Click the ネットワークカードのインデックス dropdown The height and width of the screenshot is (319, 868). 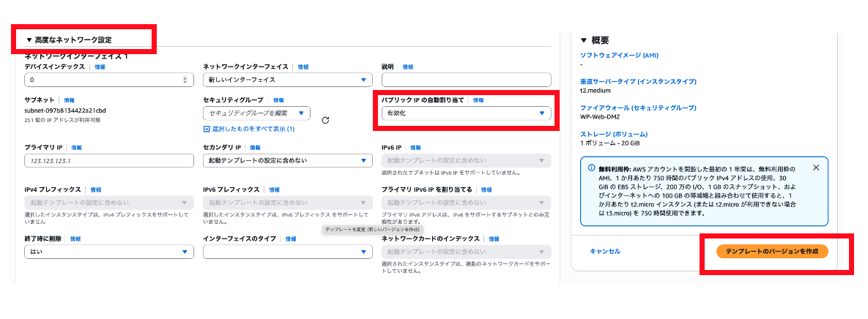click(x=466, y=252)
